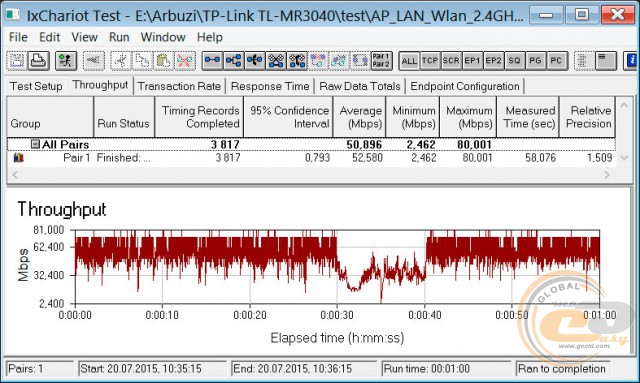Click the Average (Mbps) column header
This screenshot has height=383, width=640.
click(359, 117)
